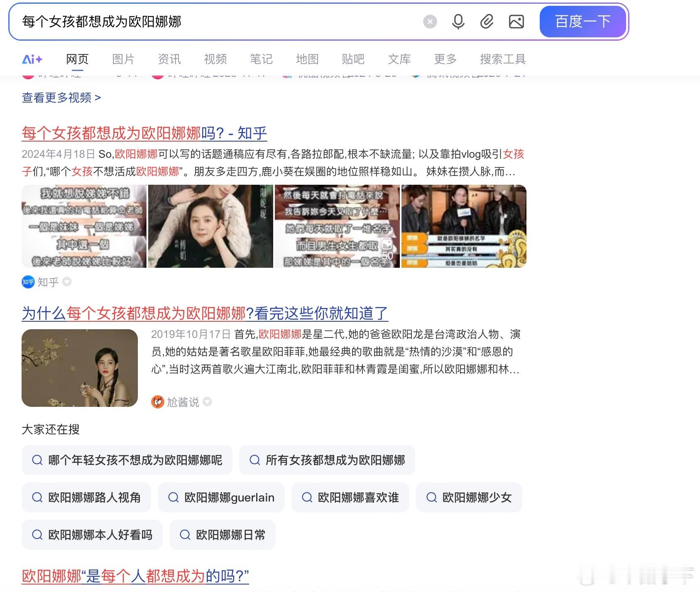The height and width of the screenshot is (592, 700).
Task: Select the 网页 tab
Action: [77, 59]
